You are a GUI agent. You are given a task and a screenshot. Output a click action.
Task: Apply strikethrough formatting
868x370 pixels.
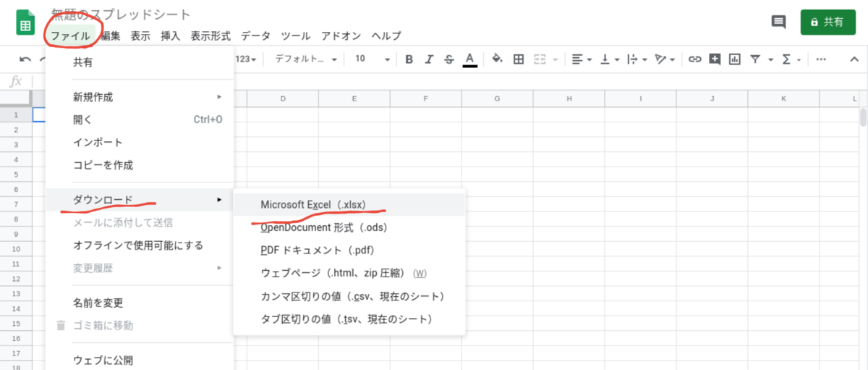[x=449, y=59]
